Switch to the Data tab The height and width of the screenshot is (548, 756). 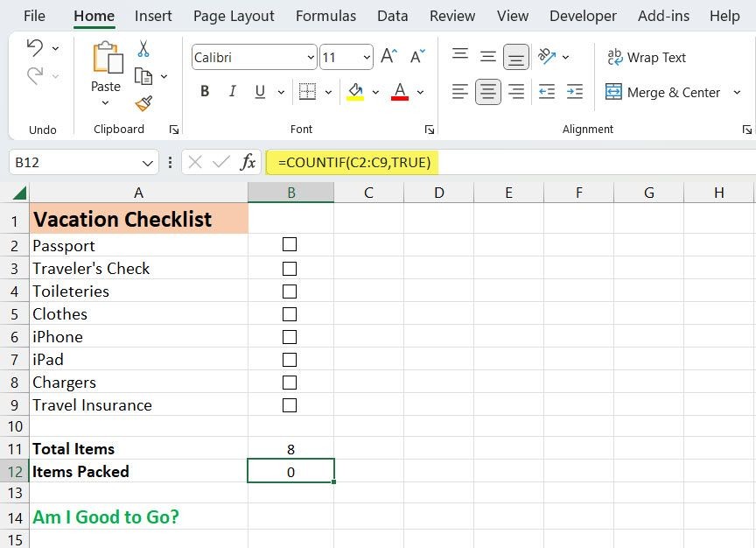point(393,16)
